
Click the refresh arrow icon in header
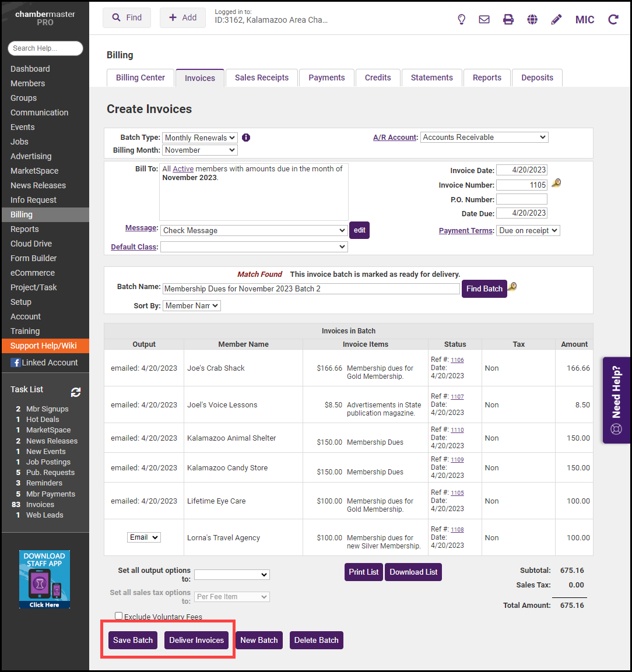613,19
